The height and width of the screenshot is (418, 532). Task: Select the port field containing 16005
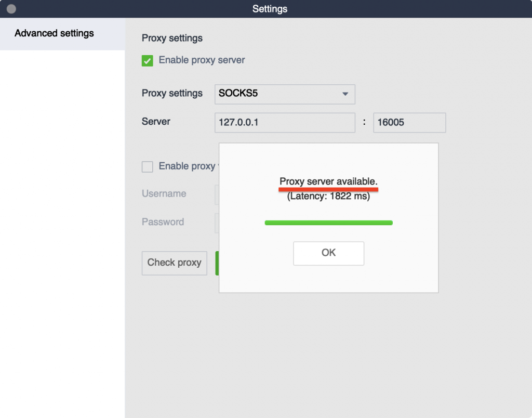coord(409,122)
